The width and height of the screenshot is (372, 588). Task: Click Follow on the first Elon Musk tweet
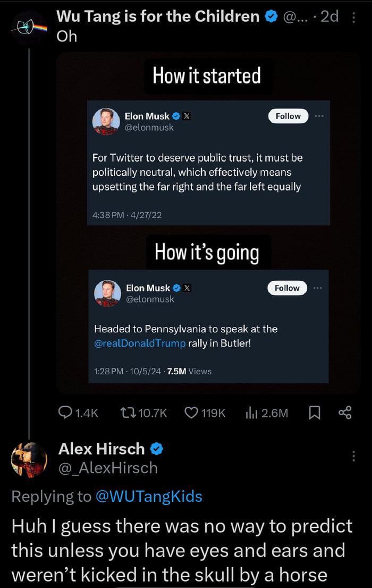tap(288, 116)
